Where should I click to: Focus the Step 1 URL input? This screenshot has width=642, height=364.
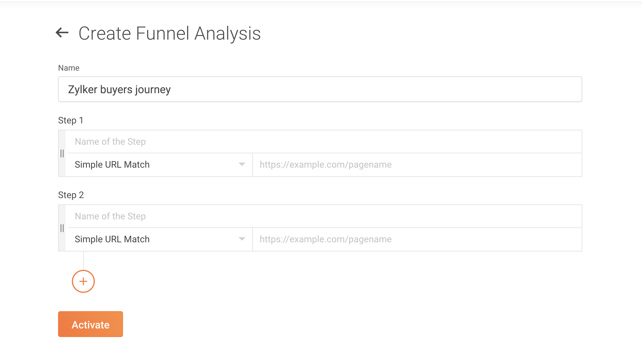coord(417,165)
